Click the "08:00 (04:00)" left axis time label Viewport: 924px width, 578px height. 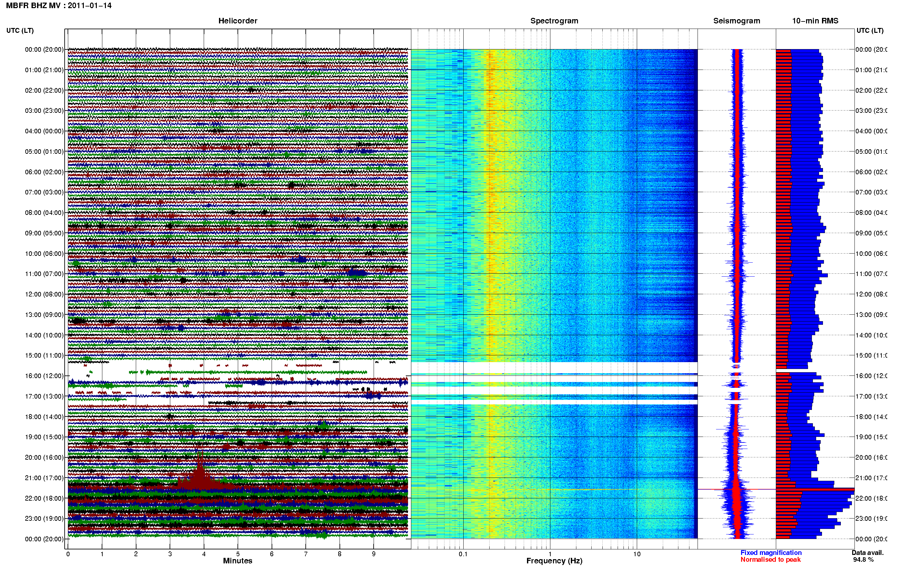[x=44, y=213]
